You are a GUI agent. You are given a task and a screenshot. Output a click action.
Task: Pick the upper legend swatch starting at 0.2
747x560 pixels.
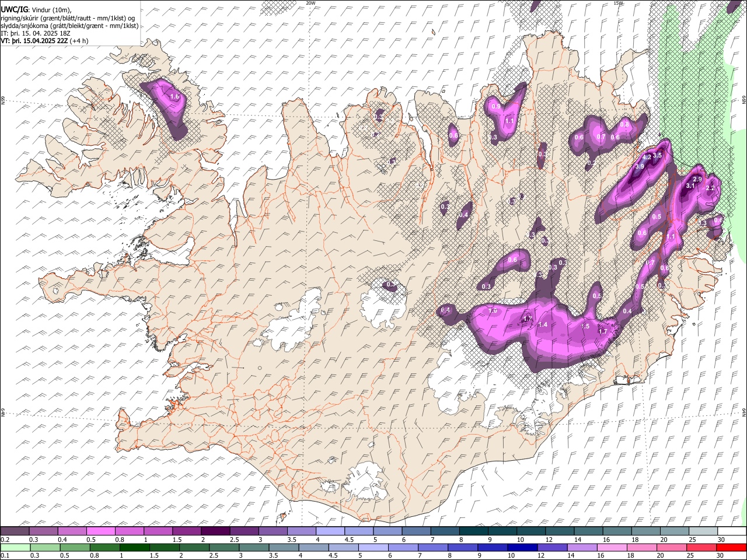pyautogui.click(x=15, y=531)
